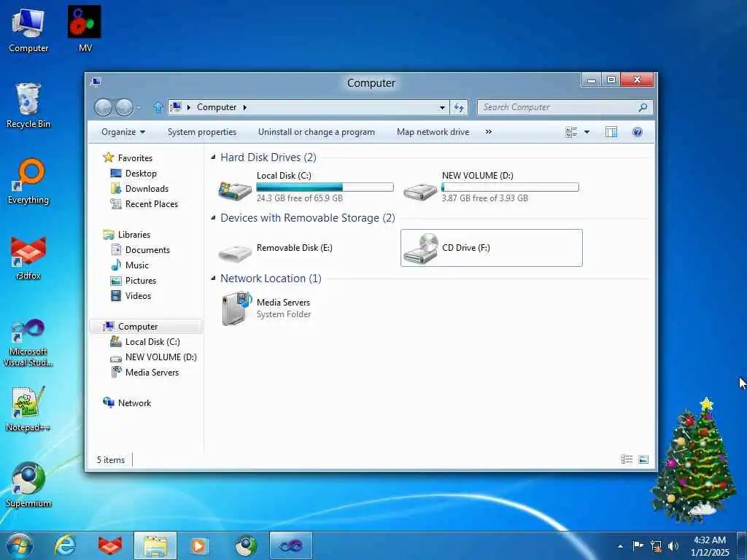
Task: Select the Notepad++ desktop shortcut
Action: [28, 410]
